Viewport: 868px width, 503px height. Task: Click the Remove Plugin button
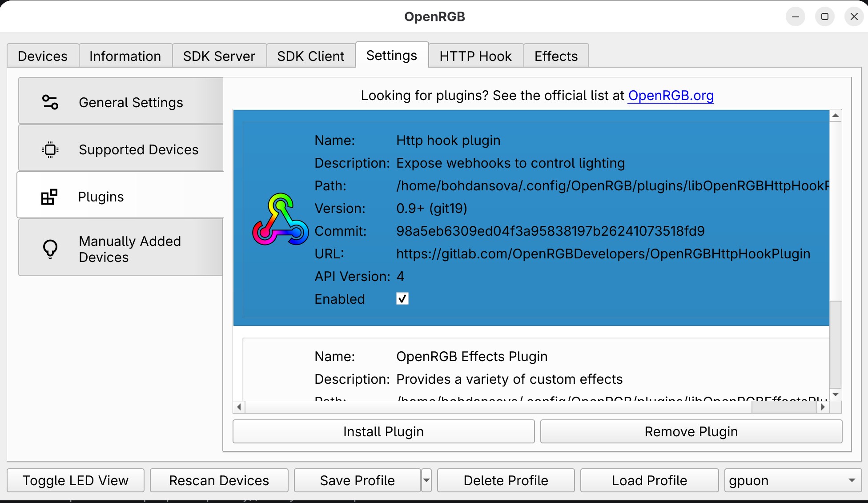point(691,431)
